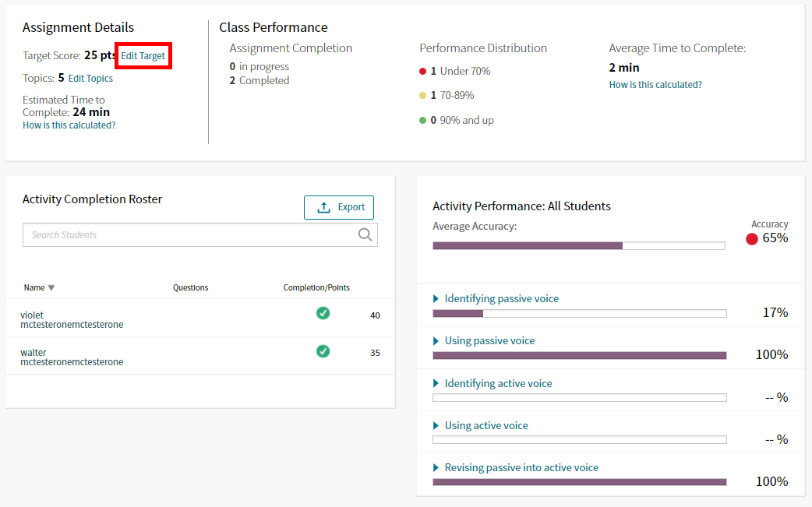Click Edit Topics under Assignment Details
The height and width of the screenshot is (507, 812).
pyautogui.click(x=91, y=78)
